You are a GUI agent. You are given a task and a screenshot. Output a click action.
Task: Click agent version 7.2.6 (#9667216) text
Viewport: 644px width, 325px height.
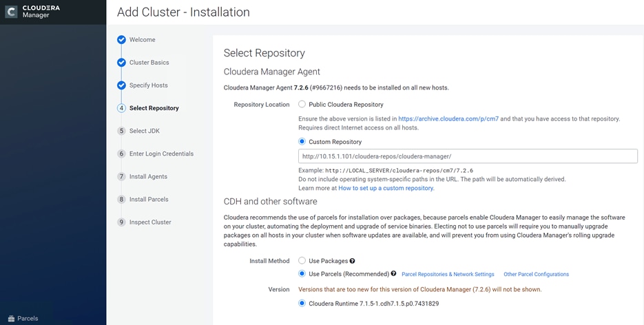tap(318, 87)
